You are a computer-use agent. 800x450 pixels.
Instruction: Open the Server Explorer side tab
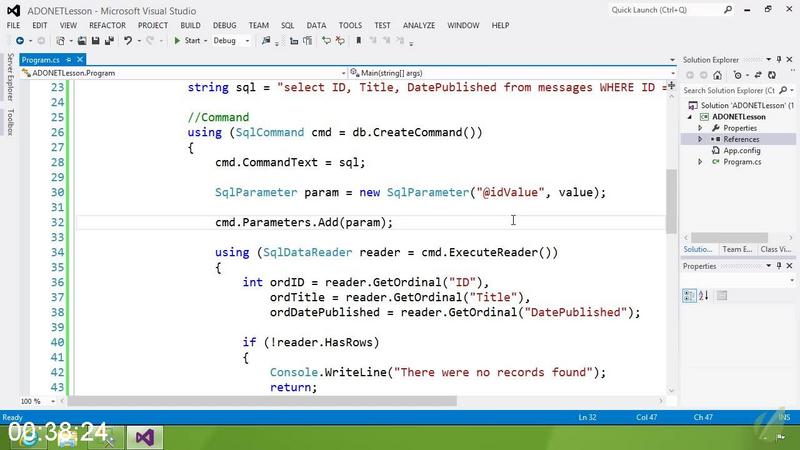[10, 77]
